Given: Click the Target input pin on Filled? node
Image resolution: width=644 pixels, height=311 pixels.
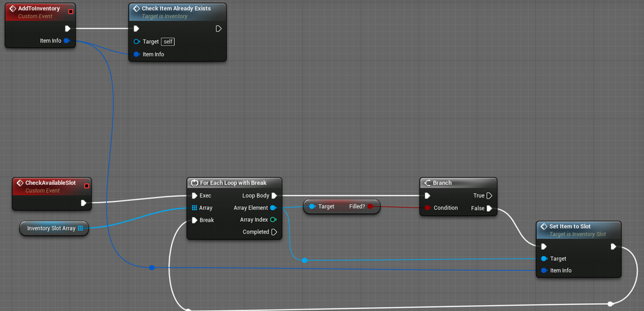Looking at the screenshot, I should pos(311,207).
